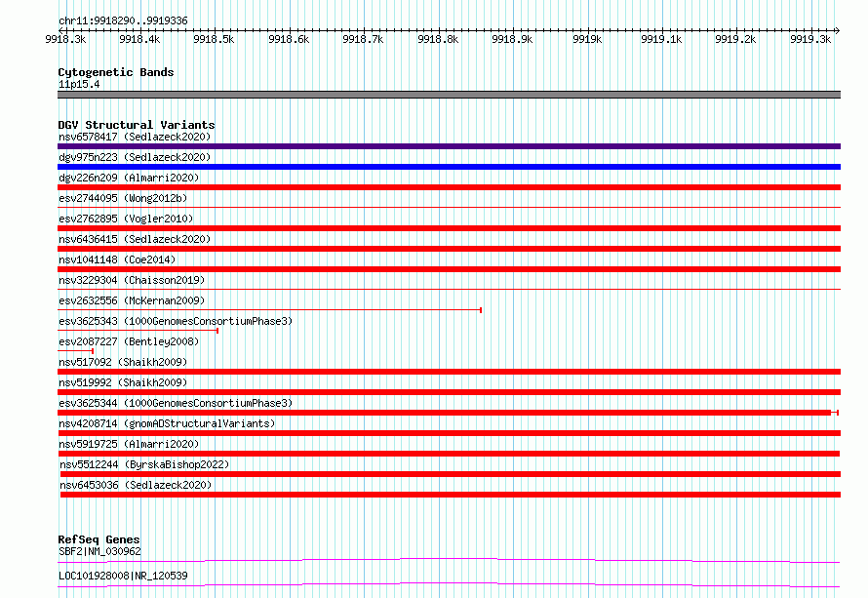Click the 9918.3k ruler tick label
The width and height of the screenshot is (868, 598).
coord(65,39)
